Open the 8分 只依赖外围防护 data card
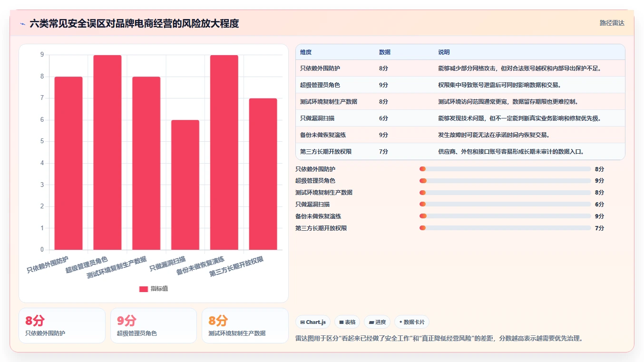Viewport: 644px width, 362px height. point(62,325)
